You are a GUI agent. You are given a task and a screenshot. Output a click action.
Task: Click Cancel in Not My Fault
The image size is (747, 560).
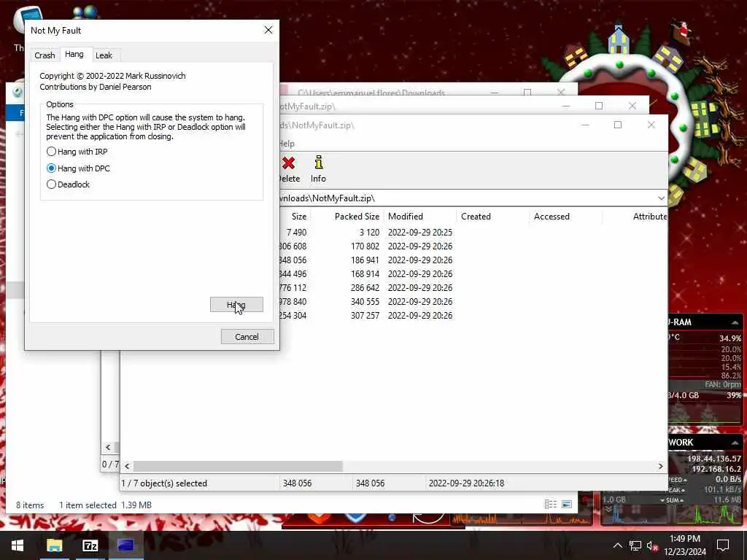coord(247,337)
